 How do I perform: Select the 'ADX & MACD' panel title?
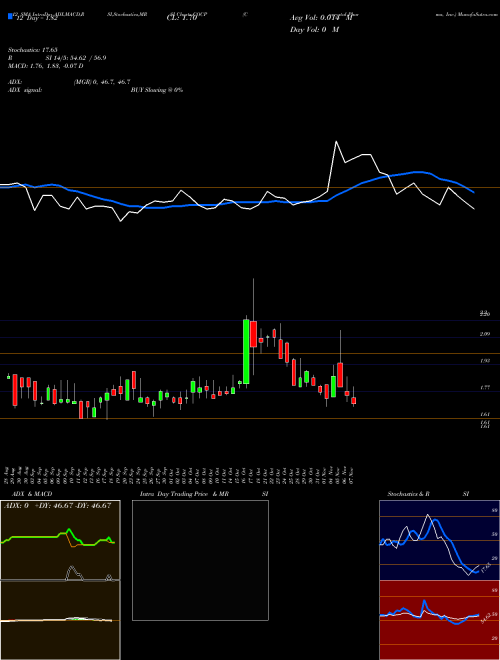pyautogui.click(x=32, y=494)
